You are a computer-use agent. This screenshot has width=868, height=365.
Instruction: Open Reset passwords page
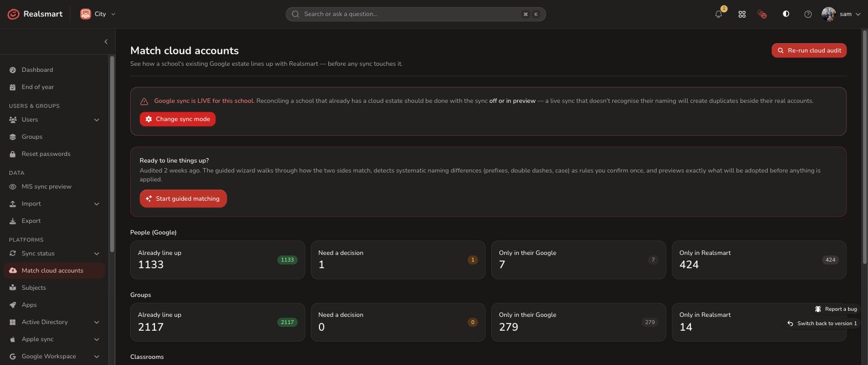(x=54, y=154)
